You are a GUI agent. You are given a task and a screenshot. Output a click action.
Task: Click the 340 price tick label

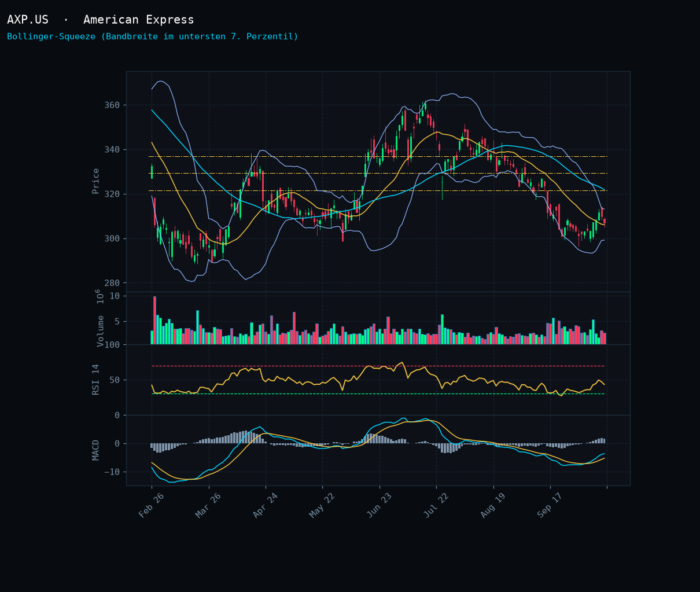pos(112,150)
